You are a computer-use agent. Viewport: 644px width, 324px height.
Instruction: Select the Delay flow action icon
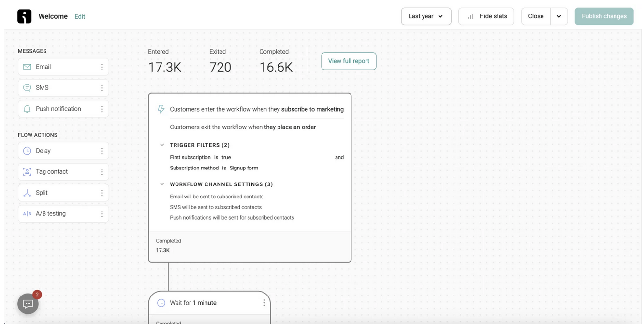click(x=27, y=151)
